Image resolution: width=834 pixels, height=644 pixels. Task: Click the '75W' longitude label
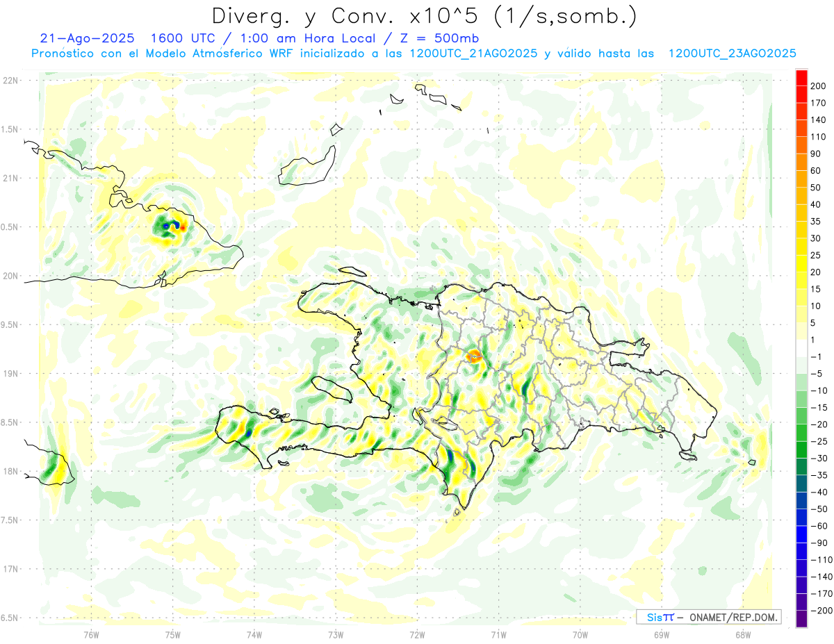click(x=172, y=634)
